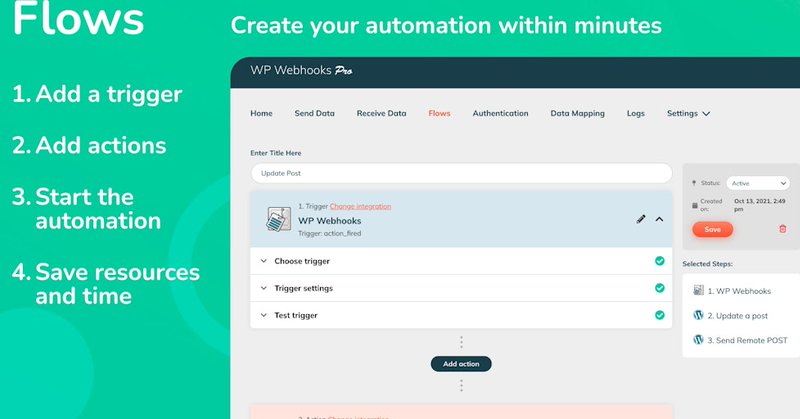Screen dimensions: 800x419
Task: Click the Created on calendar icon
Action: [694, 205]
